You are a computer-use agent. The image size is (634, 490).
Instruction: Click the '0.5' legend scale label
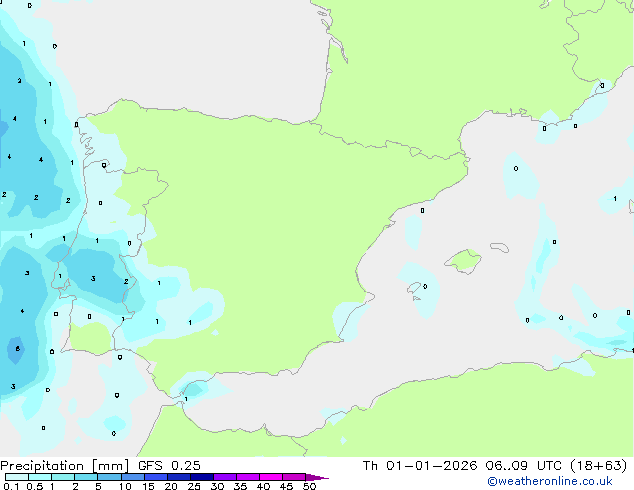[35, 486]
